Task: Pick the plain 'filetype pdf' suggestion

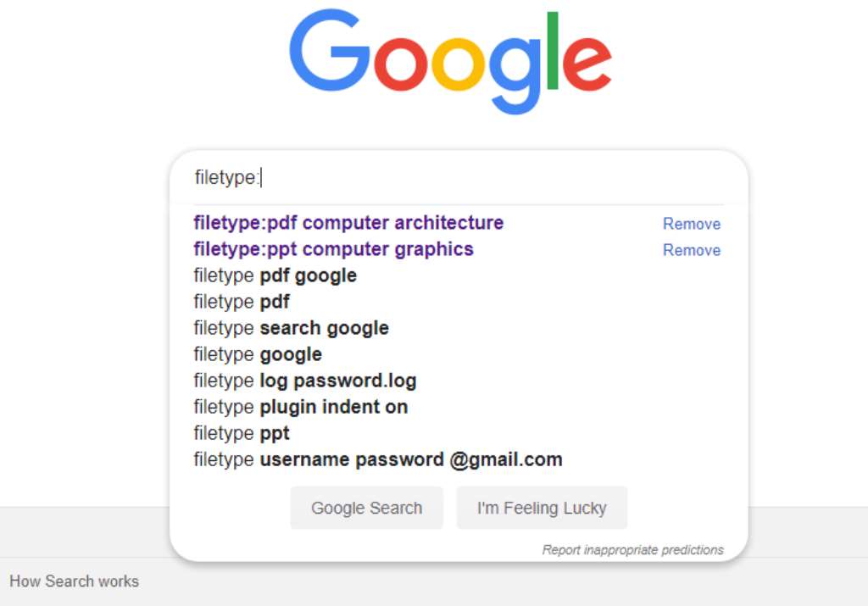Action: [242, 302]
